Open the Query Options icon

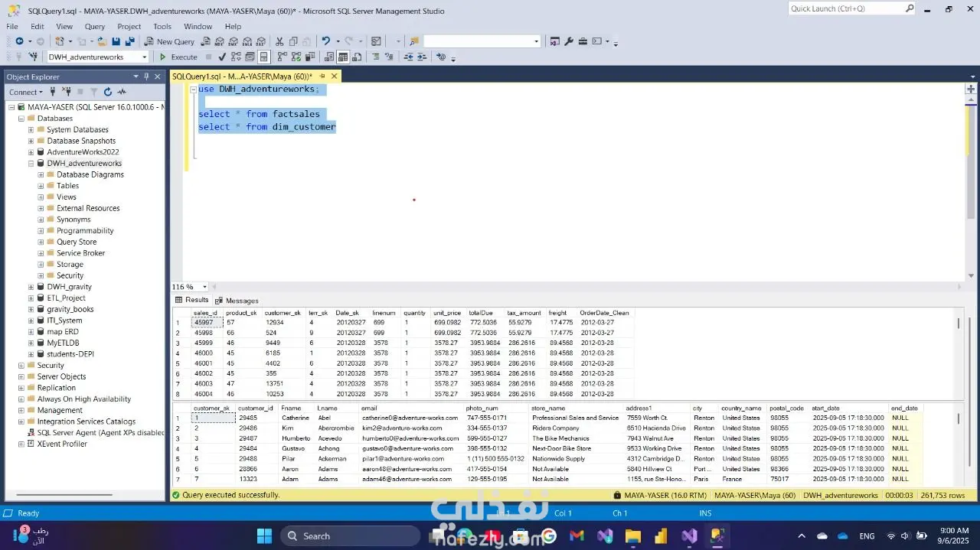tap(250, 57)
